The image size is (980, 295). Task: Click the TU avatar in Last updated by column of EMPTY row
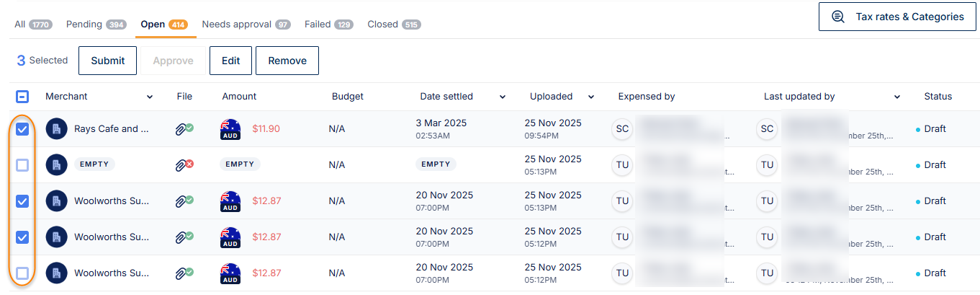click(x=767, y=165)
